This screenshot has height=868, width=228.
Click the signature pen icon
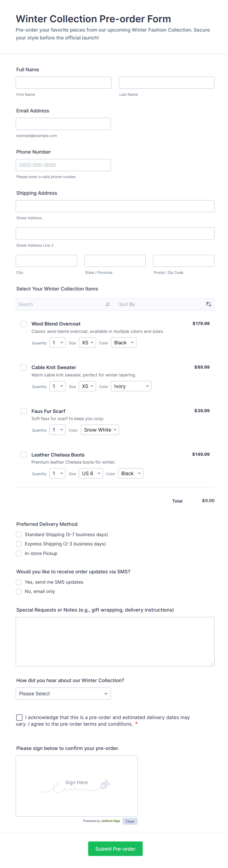click(x=104, y=784)
